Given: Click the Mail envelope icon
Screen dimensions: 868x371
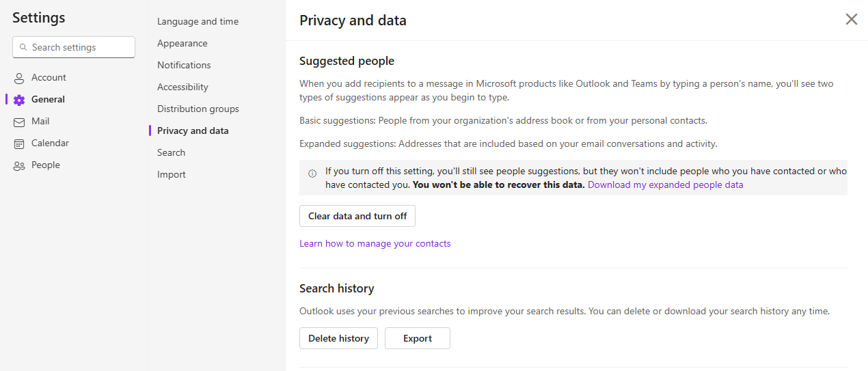Looking at the screenshot, I should coord(19,122).
